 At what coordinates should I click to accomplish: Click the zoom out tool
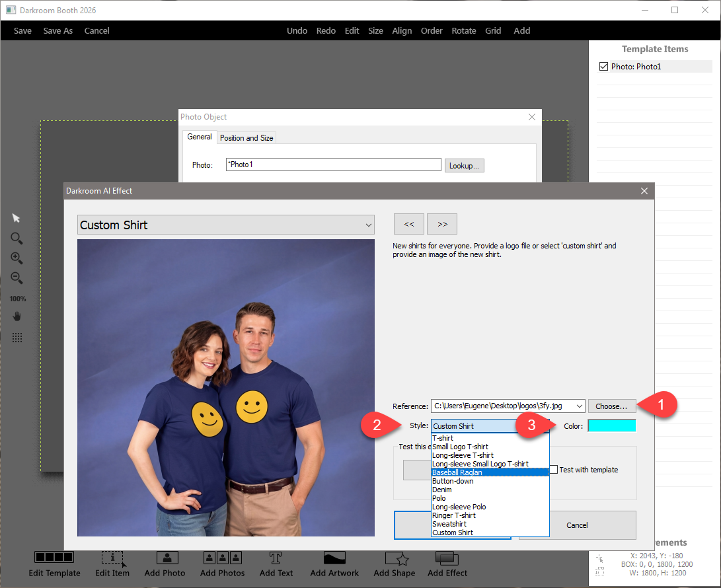[17, 278]
